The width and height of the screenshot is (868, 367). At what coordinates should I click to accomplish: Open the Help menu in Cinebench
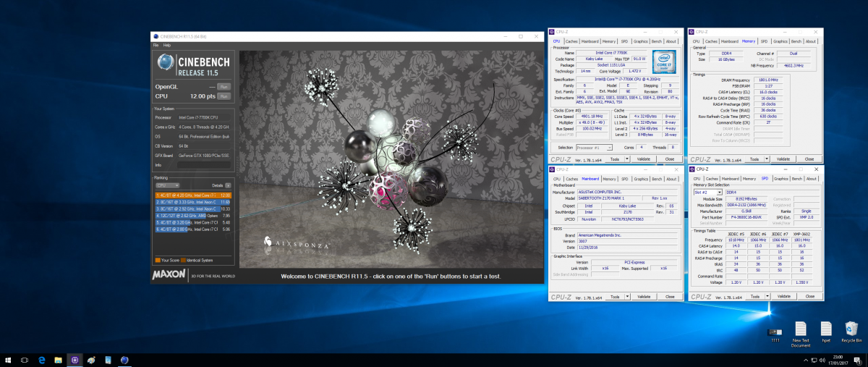click(167, 45)
